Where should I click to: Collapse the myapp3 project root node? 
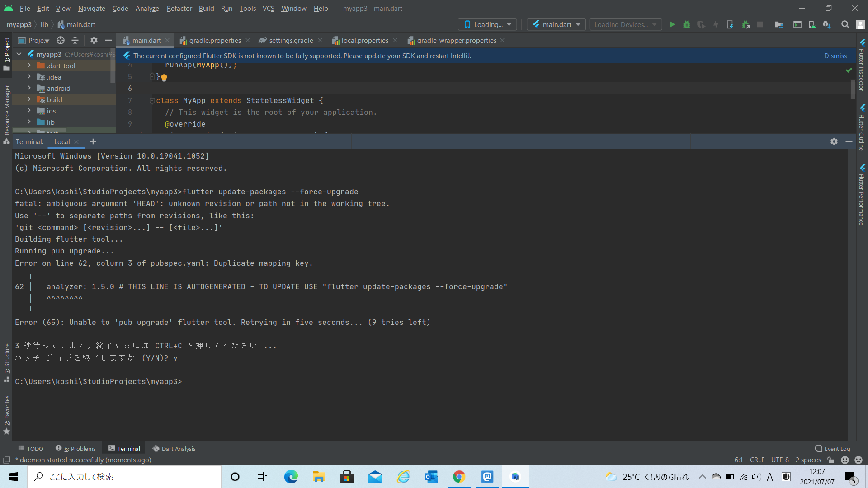click(x=19, y=54)
